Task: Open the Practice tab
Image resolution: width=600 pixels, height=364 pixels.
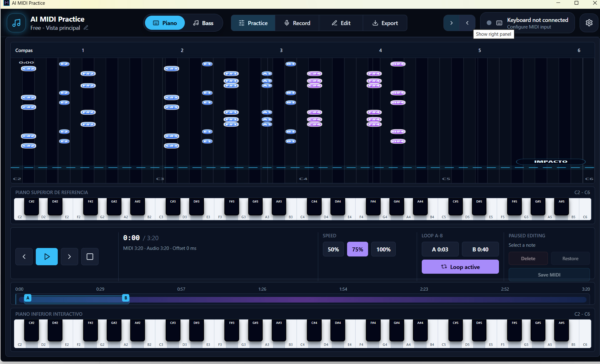Action: pyautogui.click(x=253, y=23)
